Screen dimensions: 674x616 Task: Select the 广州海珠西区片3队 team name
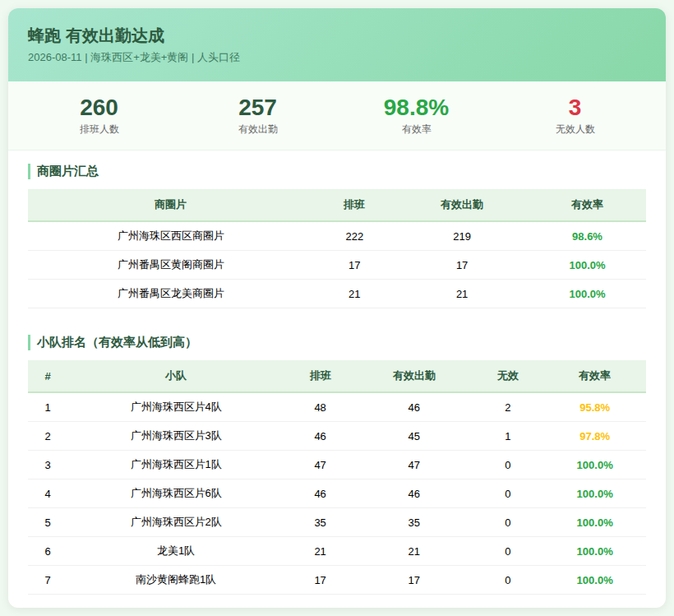tap(176, 436)
